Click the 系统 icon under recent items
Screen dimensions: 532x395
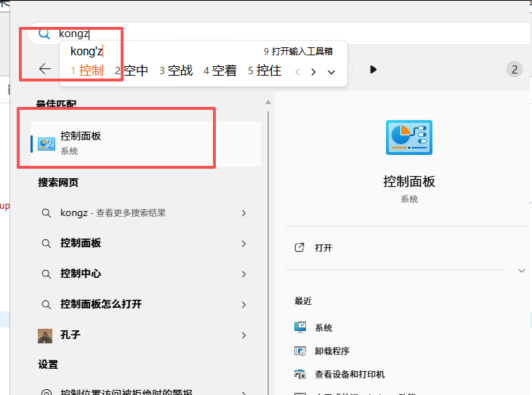click(301, 328)
